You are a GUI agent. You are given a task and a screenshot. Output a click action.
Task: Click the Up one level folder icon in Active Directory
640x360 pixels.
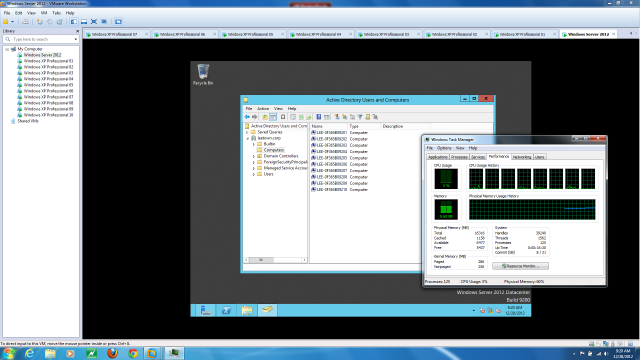[x=265, y=117]
